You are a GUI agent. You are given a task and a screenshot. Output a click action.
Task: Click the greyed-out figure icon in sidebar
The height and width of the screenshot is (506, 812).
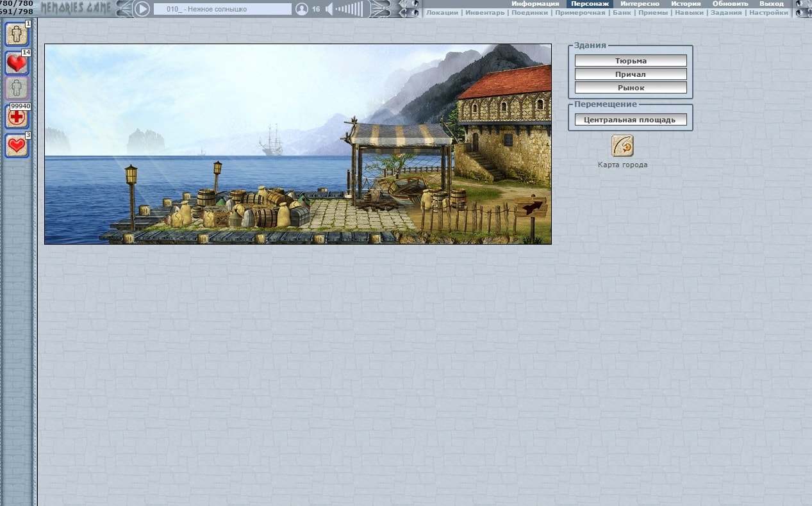click(x=17, y=88)
